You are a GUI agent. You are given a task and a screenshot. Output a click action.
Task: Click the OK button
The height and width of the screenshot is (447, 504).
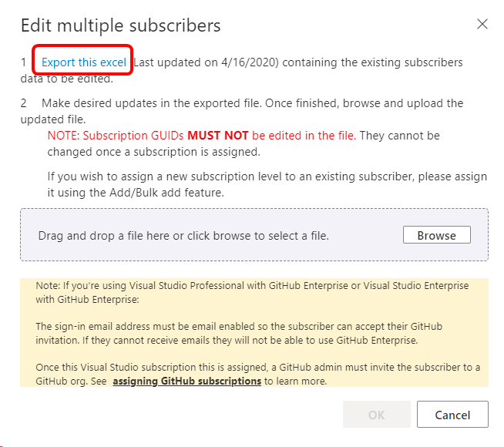tap(376, 415)
